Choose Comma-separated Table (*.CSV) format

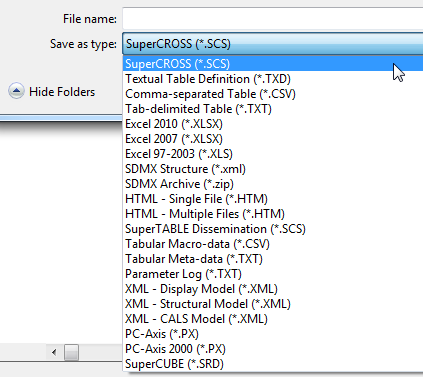(x=273, y=94)
